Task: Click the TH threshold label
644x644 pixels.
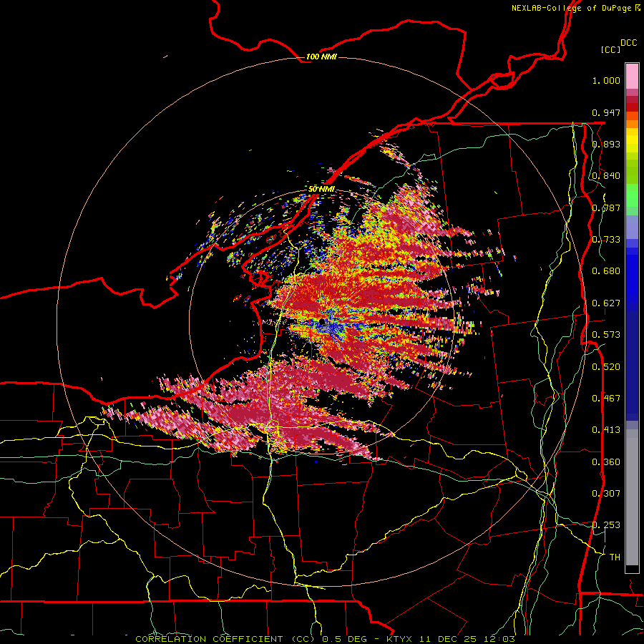Action: (615, 557)
